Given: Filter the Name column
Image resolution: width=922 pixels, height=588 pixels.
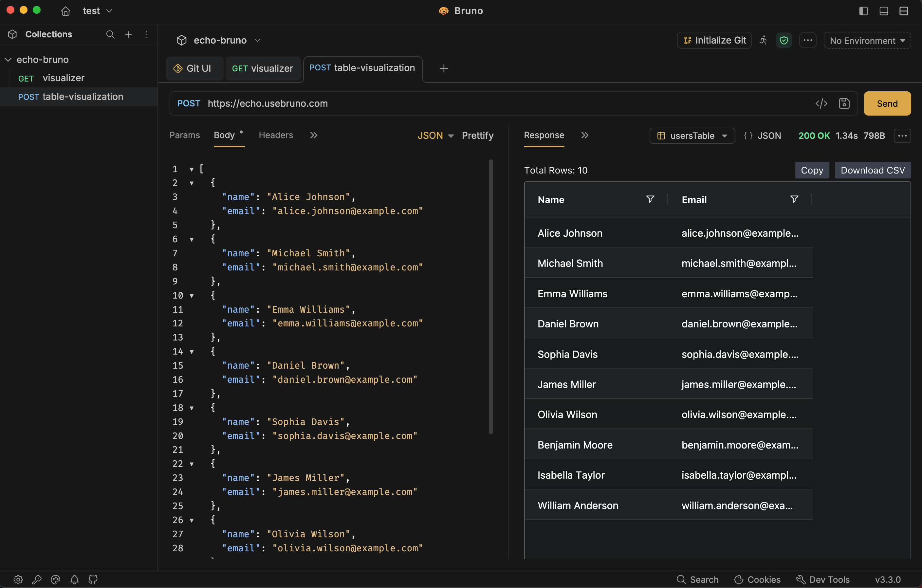Looking at the screenshot, I should [650, 199].
